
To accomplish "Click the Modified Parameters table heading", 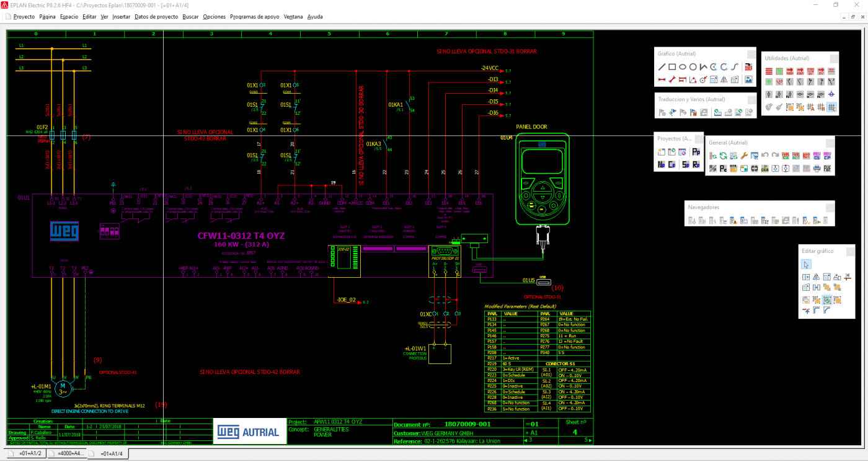I will pyautogui.click(x=520, y=306).
